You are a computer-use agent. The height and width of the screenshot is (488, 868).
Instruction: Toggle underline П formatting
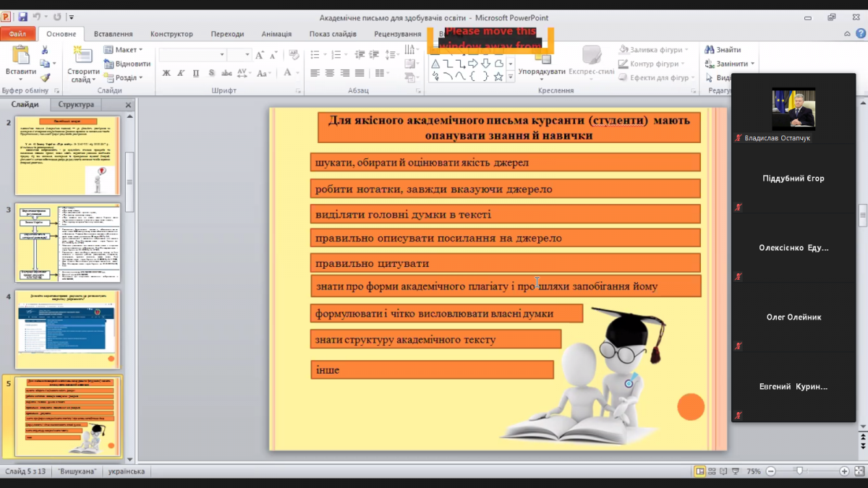click(196, 73)
